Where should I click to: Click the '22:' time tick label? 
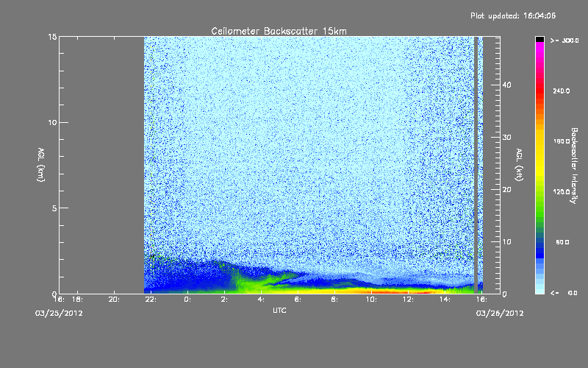point(151,300)
